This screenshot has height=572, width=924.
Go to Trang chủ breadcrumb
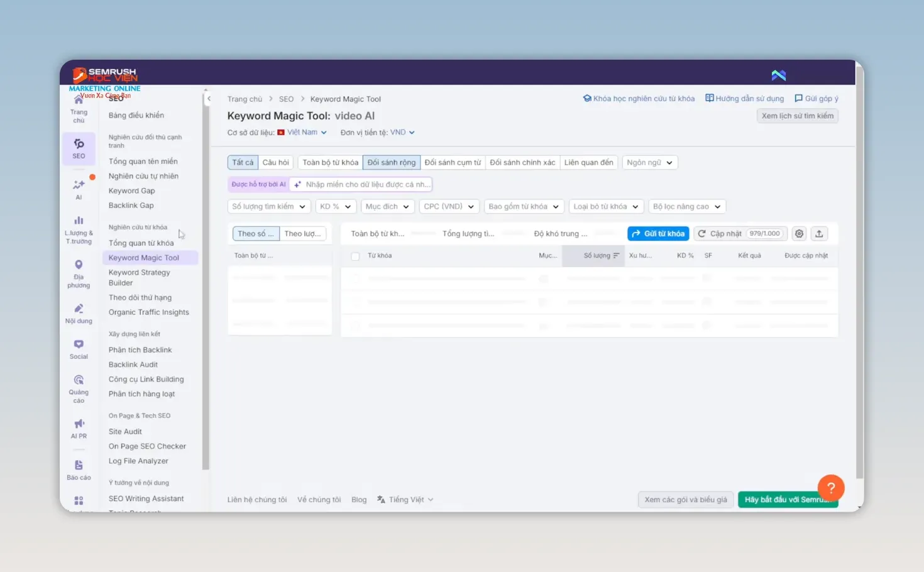[x=245, y=99]
